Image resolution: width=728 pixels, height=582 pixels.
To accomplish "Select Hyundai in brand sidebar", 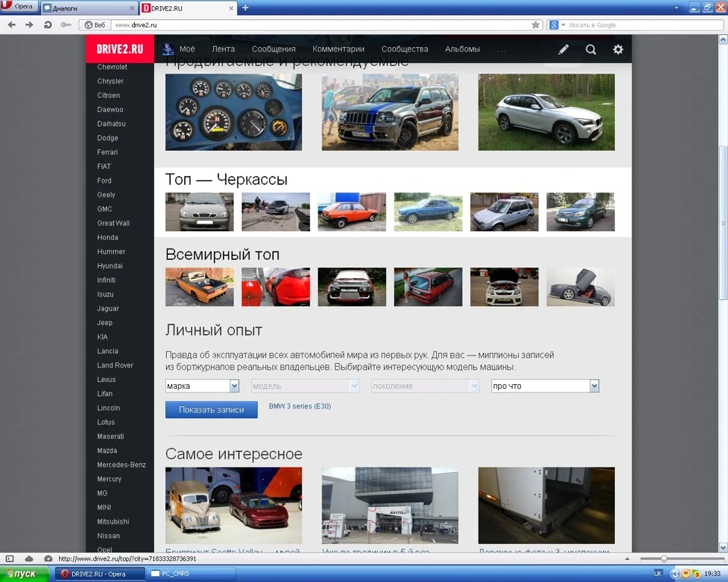I will pos(110,266).
